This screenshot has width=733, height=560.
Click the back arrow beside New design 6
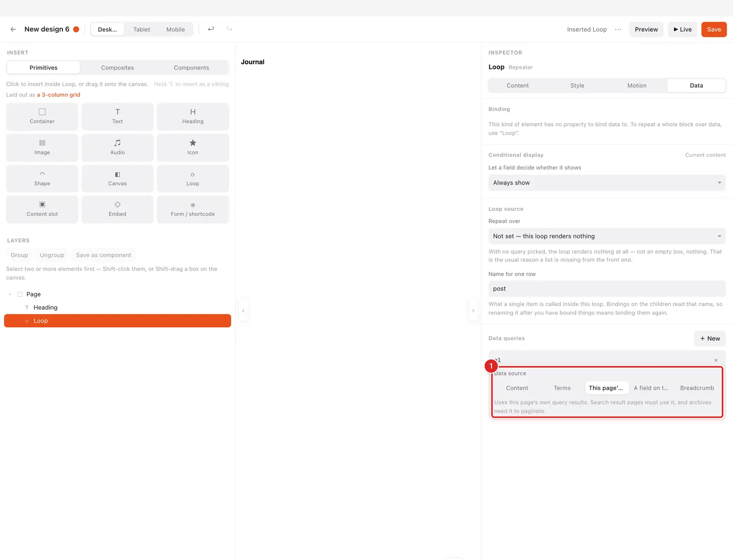point(13,29)
